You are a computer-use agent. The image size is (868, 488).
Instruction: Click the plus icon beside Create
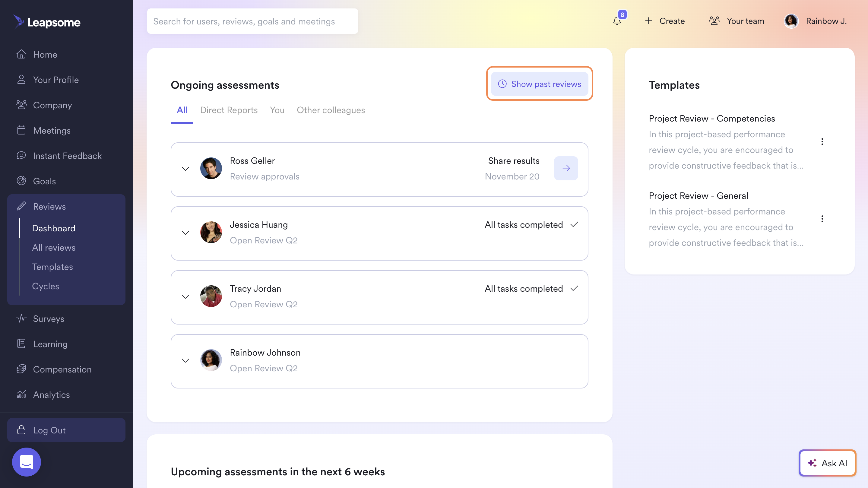pos(649,21)
